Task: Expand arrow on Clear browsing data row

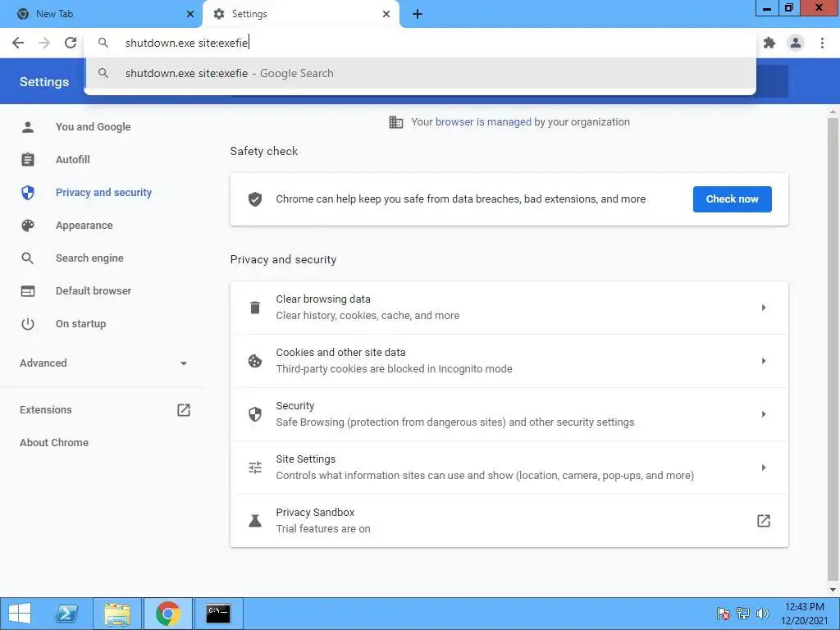Action: point(764,308)
